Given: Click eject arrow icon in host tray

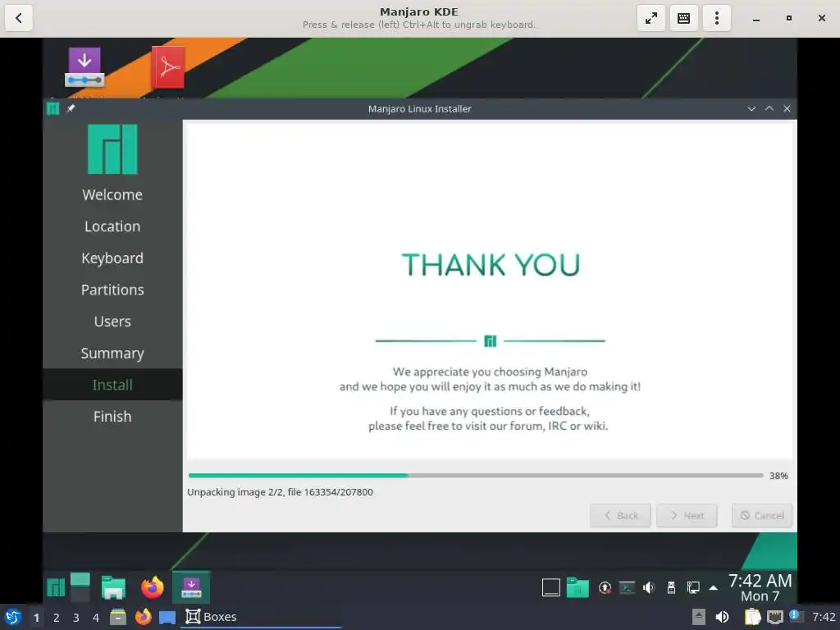Looking at the screenshot, I should coord(699,617).
